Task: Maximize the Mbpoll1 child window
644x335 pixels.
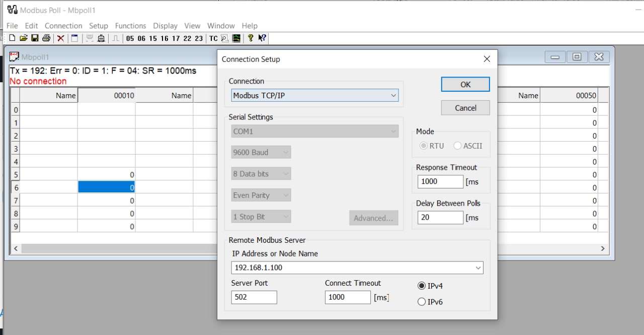Action: [577, 57]
